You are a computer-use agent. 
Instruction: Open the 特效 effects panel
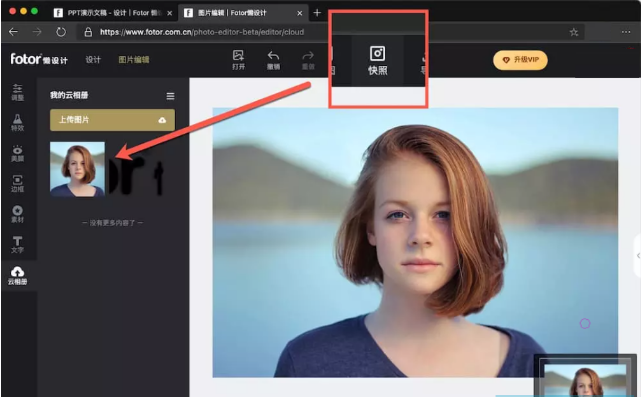18,122
